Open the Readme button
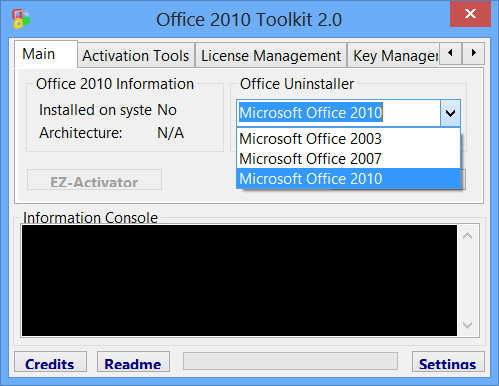The width and height of the screenshot is (499, 386). (x=133, y=362)
